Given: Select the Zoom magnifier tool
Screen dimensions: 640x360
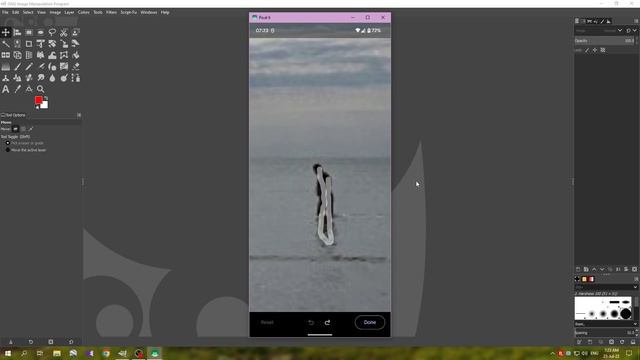Looking at the screenshot, I should click(x=40, y=89).
